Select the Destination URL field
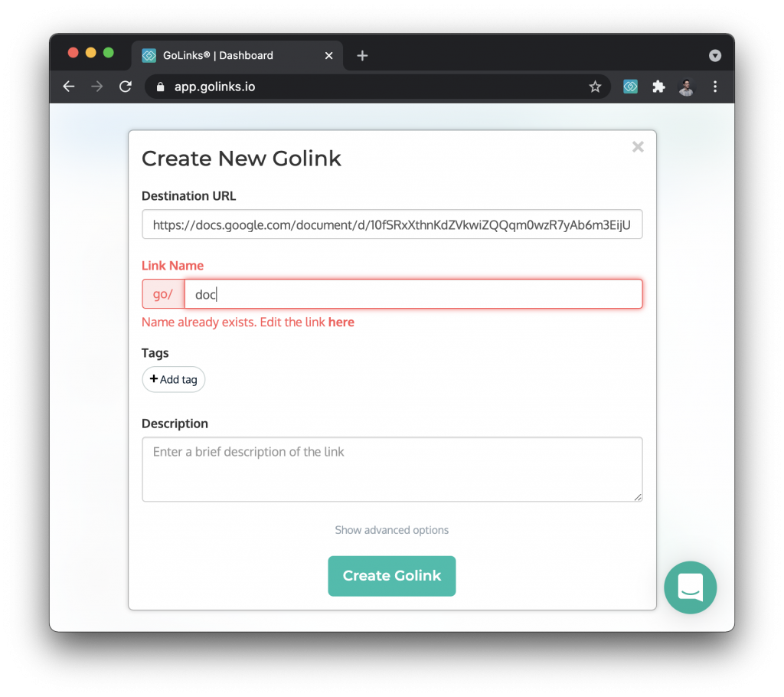The width and height of the screenshot is (784, 697). click(391, 224)
